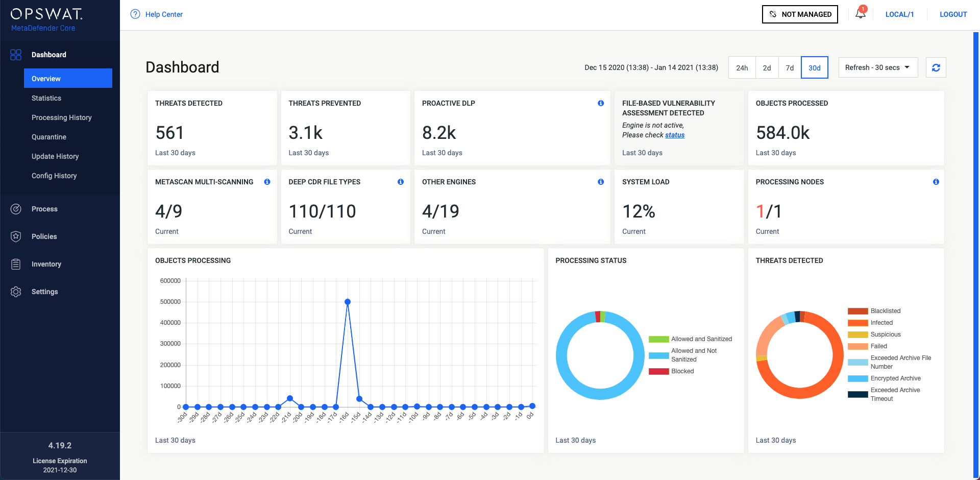Open the notification bell
This screenshot has width=980, height=480.
(860, 14)
